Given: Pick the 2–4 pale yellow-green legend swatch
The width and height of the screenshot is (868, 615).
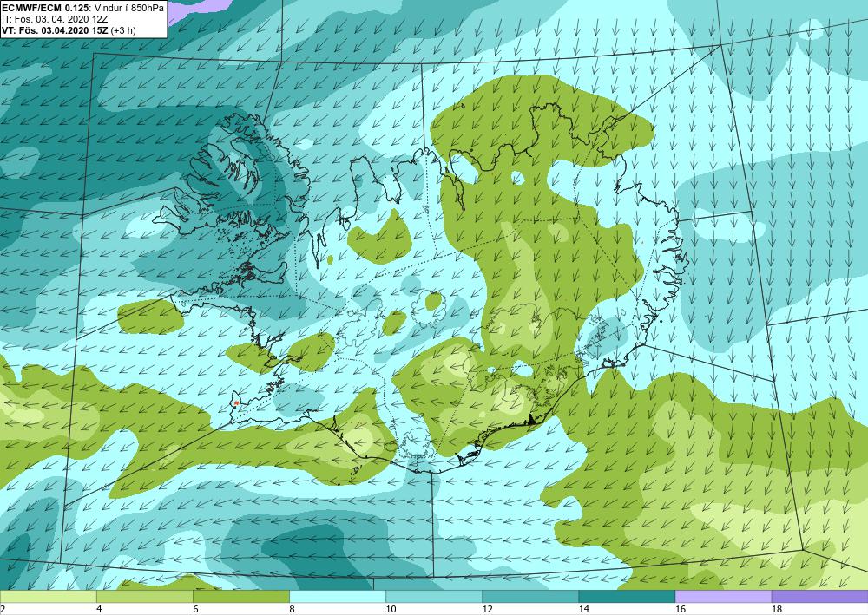Looking at the screenshot, I should 48,596.
